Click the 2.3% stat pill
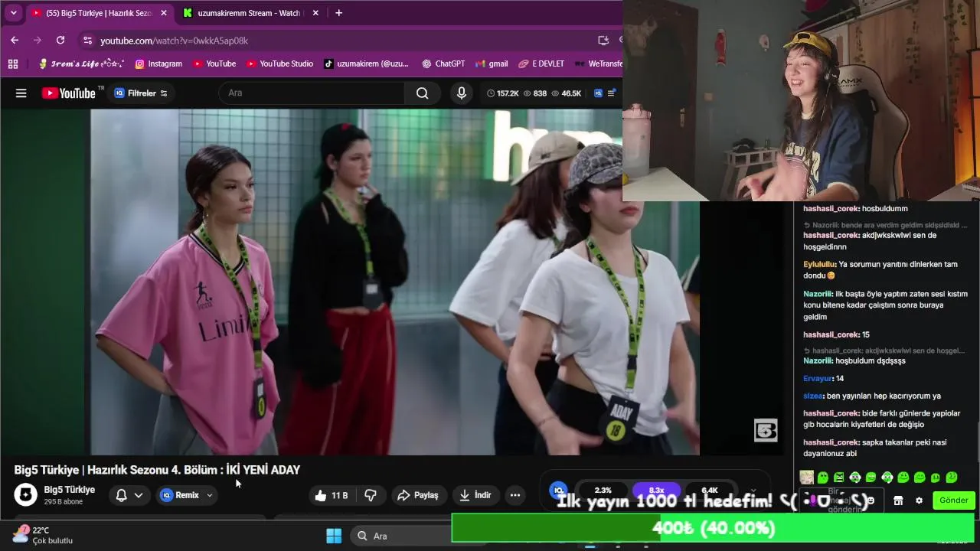The image size is (980, 551). point(603,490)
